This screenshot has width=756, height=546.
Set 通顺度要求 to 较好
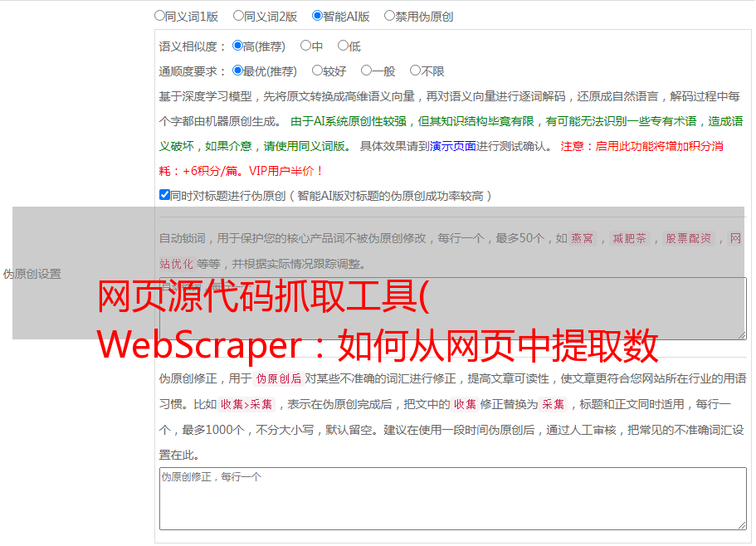point(317,71)
